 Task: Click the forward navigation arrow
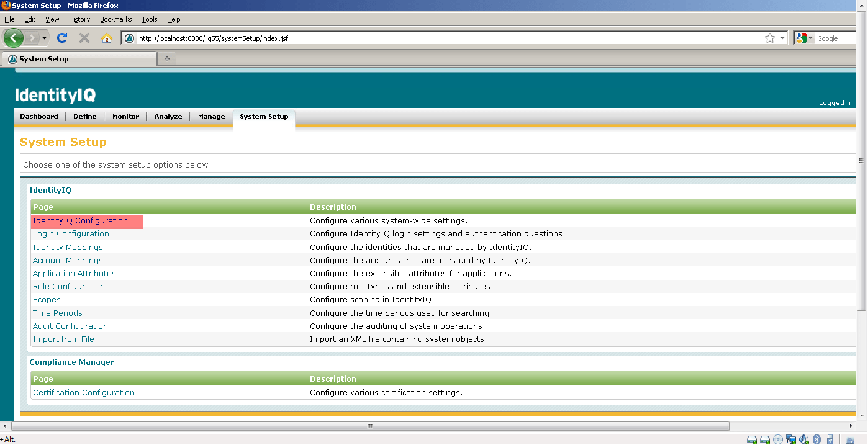click(32, 38)
